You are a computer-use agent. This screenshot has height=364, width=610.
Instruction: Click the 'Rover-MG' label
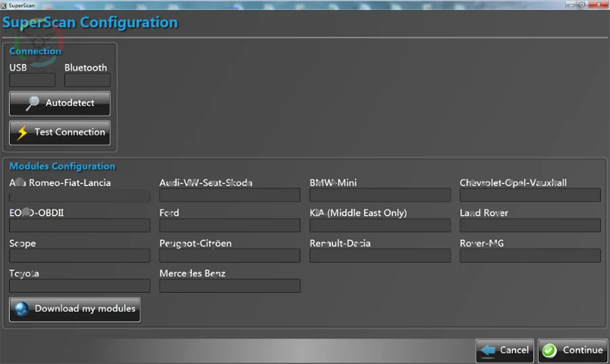(482, 243)
